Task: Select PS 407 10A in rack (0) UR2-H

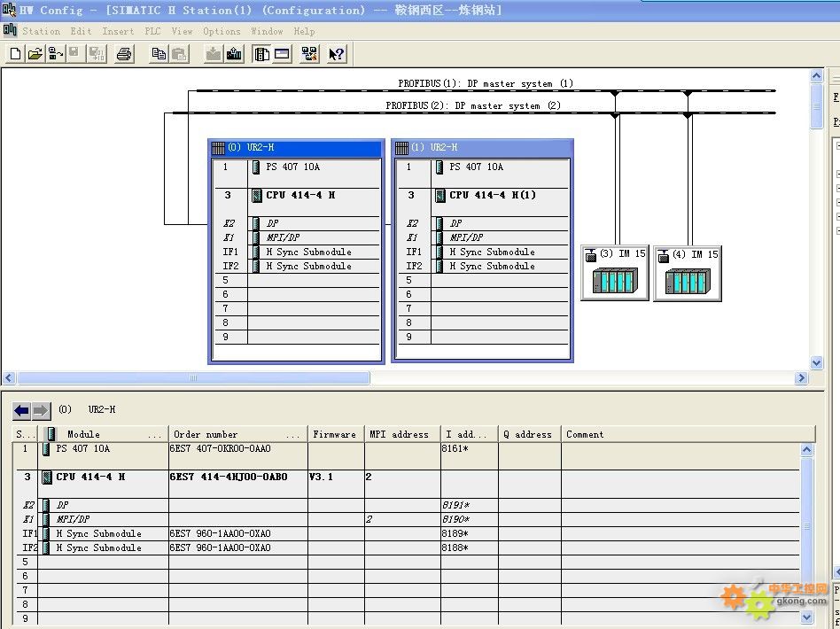Action: pos(292,167)
